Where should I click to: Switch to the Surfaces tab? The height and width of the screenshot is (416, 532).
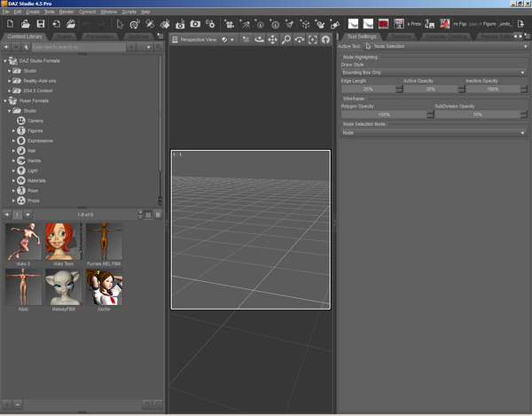pos(138,36)
